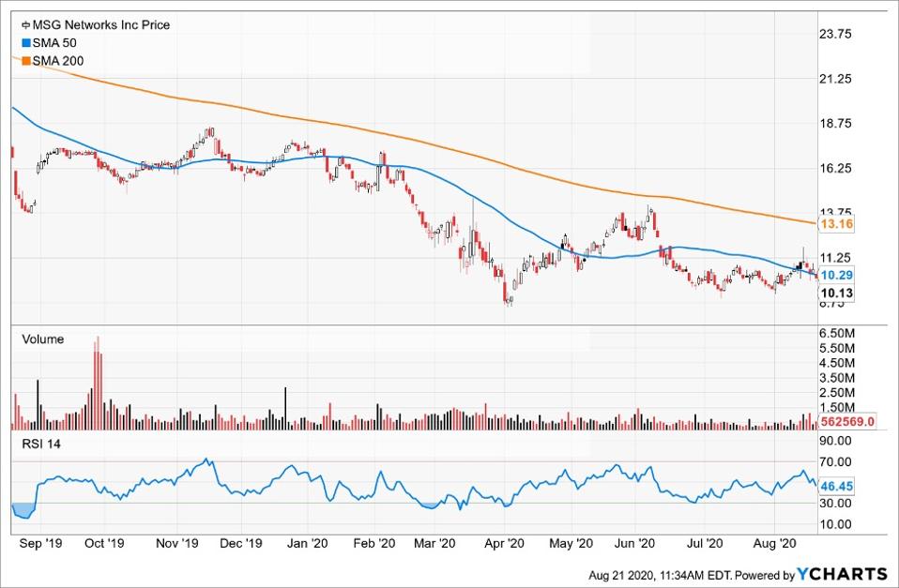Screen dimensions: 899x588
Task: Click the 2.50M volume axis label
Action: (x=838, y=393)
